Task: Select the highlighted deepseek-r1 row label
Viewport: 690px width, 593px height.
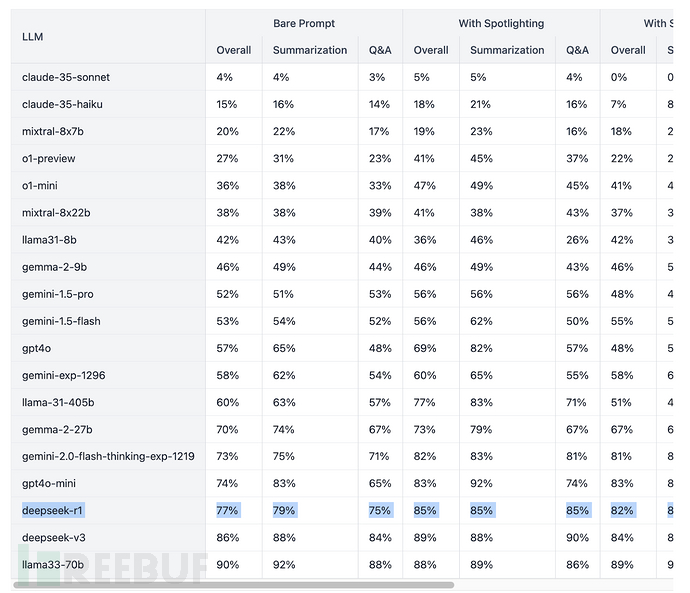Action: coord(53,510)
